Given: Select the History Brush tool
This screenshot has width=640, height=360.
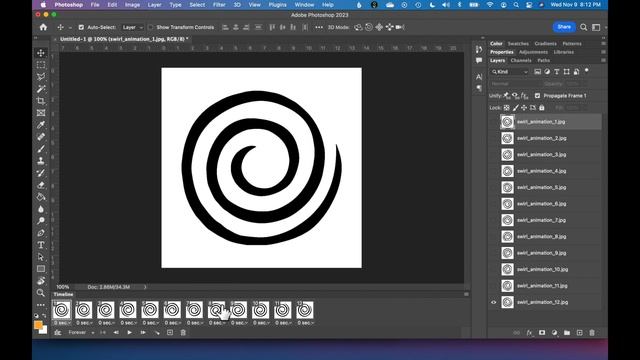Looking at the screenshot, I should tap(41, 173).
